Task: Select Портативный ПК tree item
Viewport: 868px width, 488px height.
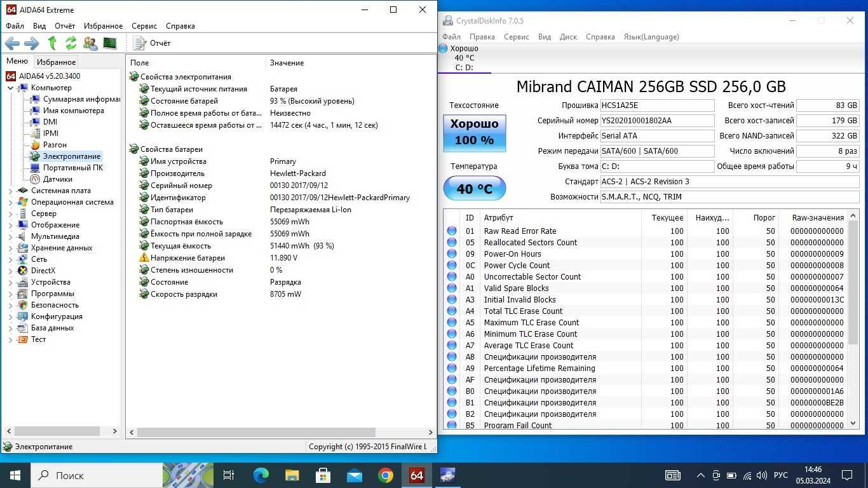Action: (x=72, y=168)
